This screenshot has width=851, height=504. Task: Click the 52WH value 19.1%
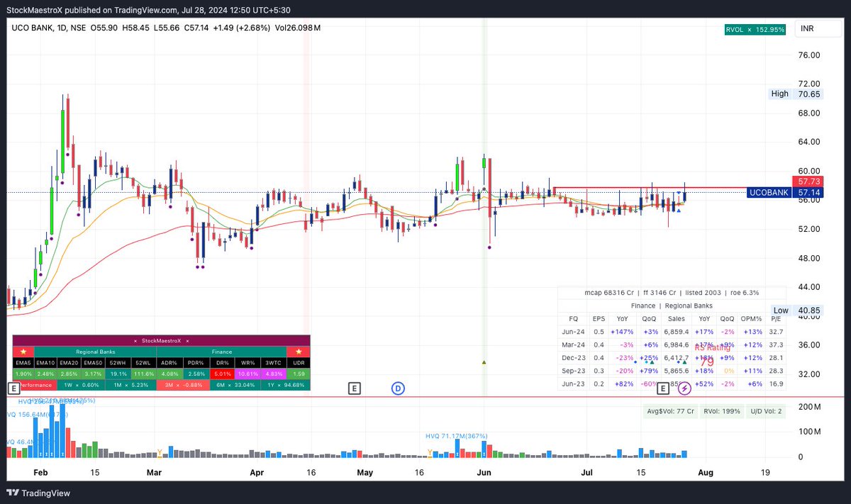click(118, 373)
